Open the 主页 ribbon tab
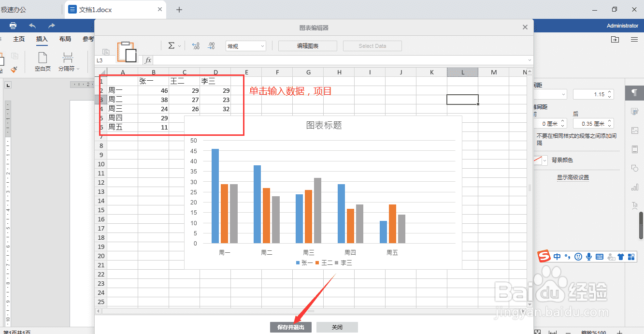644x334 pixels. pyautogui.click(x=19, y=39)
